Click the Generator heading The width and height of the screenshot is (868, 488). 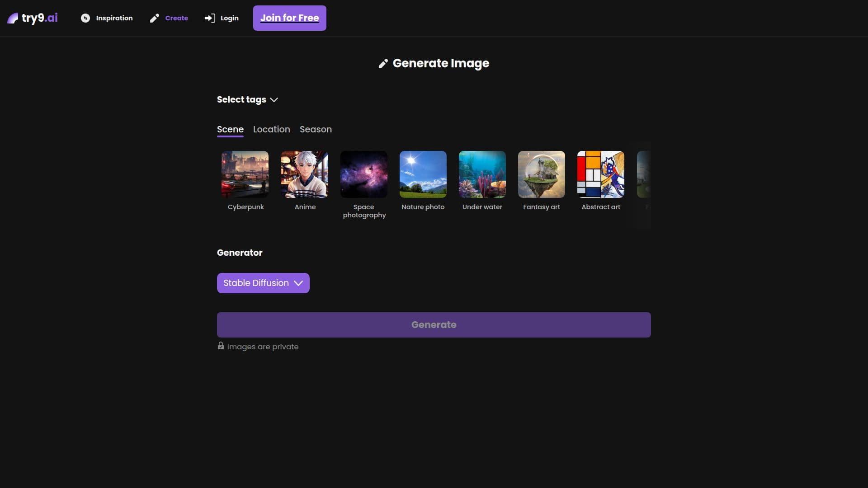[240, 253]
